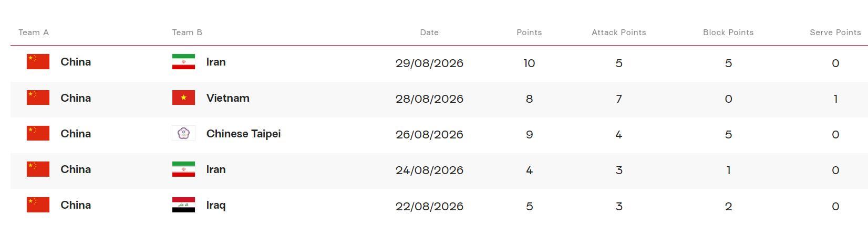Click the Chinese Taipei flag icon
This screenshot has height=226, width=868.
pyautogui.click(x=183, y=133)
